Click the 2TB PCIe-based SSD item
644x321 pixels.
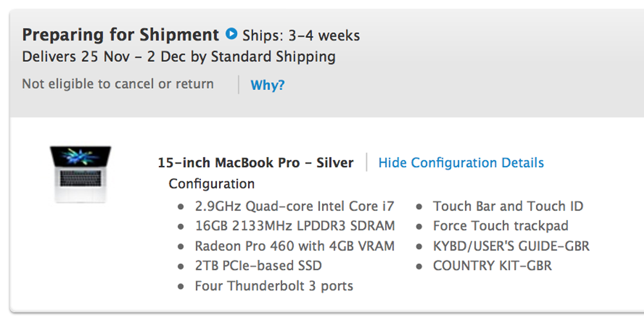[258, 266]
